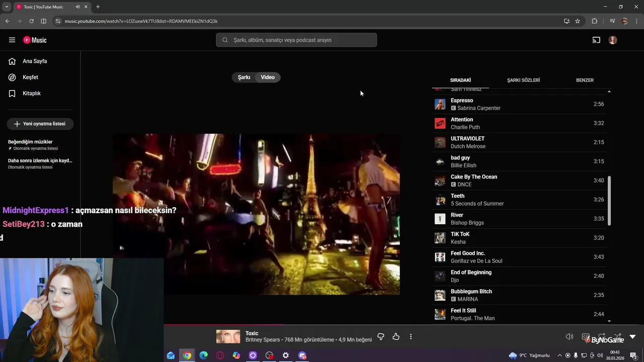The width and height of the screenshot is (644, 362).
Task: Open Britney Spears artist link
Action: pyautogui.click(x=263, y=340)
